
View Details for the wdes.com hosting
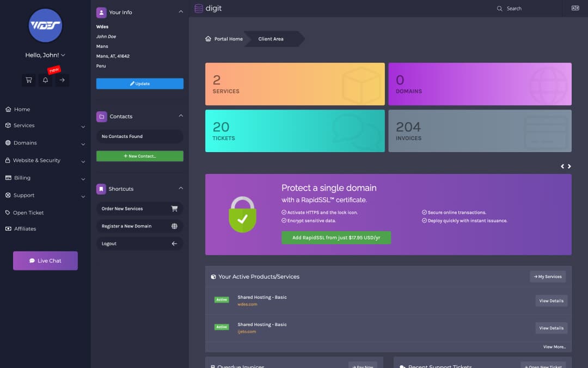coord(551,301)
